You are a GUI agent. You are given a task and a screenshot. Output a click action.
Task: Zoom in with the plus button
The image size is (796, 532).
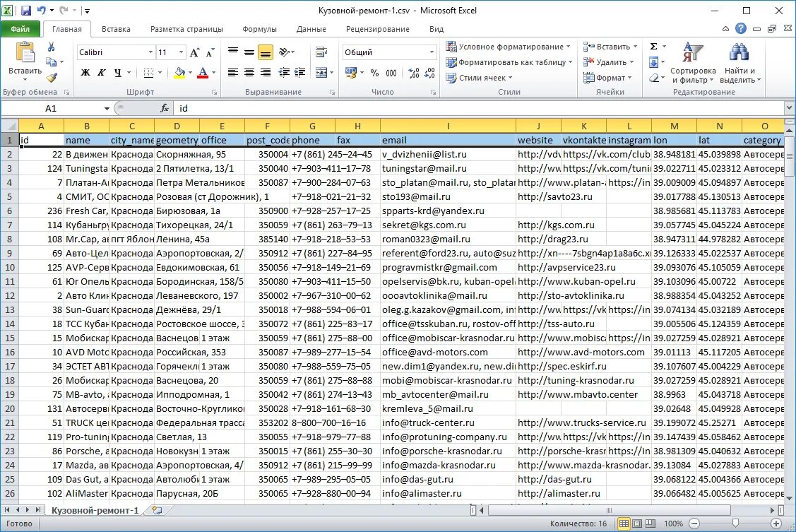[x=776, y=524]
